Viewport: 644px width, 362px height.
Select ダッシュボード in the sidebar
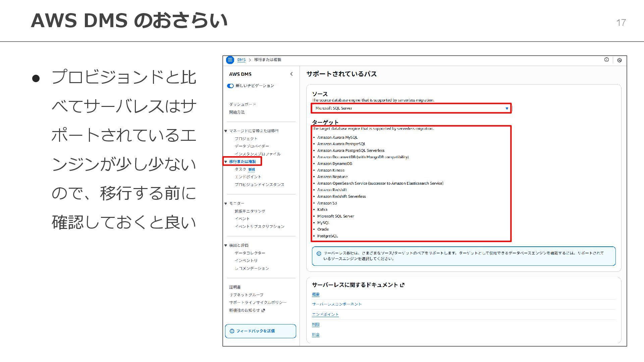click(x=242, y=104)
